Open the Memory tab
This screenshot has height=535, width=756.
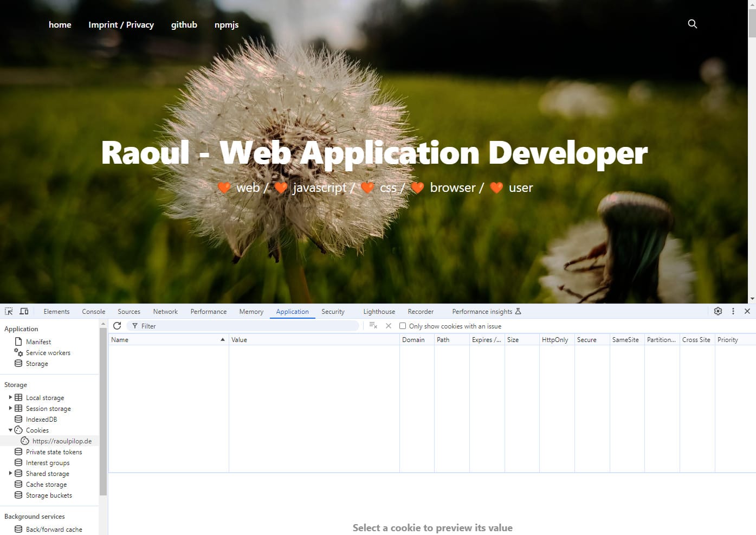coord(251,311)
